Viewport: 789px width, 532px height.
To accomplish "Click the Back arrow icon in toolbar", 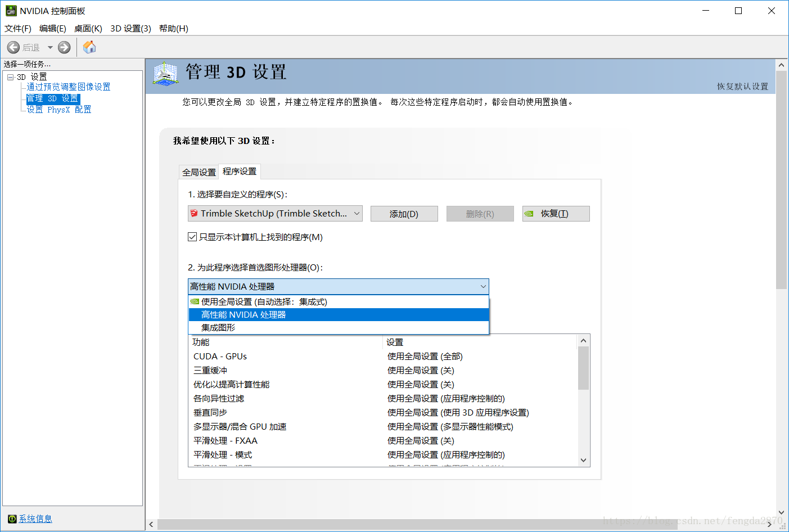I will (13, 47).
